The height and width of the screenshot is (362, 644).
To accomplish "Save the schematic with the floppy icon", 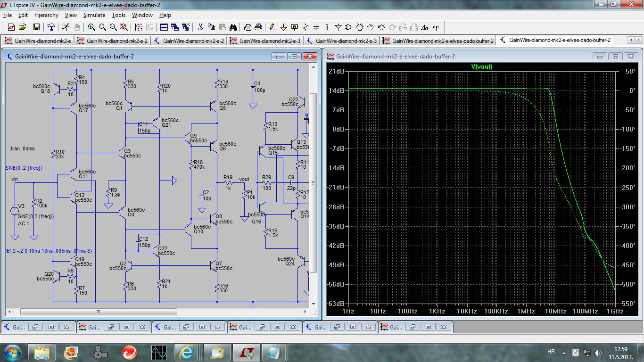I will [x=37, y=27].
